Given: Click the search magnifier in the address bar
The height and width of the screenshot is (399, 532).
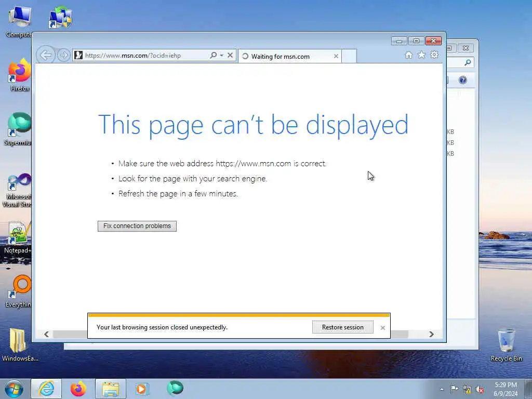Looking at the screenshot, I should (x=213, y=55).
